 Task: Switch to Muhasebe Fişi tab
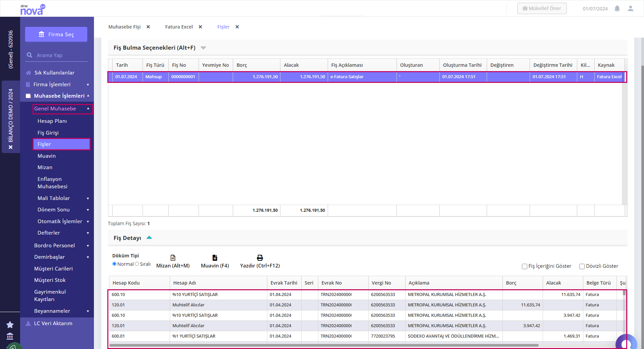coord(124,27)
